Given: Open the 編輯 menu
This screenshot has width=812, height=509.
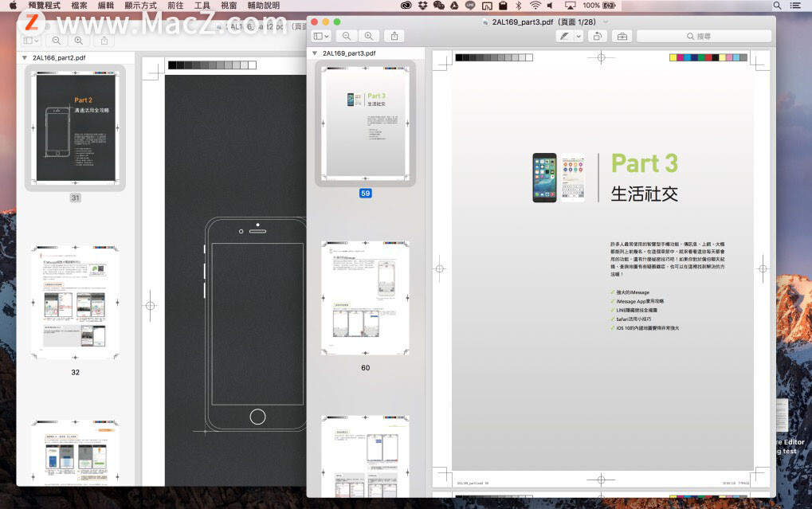Looking at the screenshot, I should [106, 6].
